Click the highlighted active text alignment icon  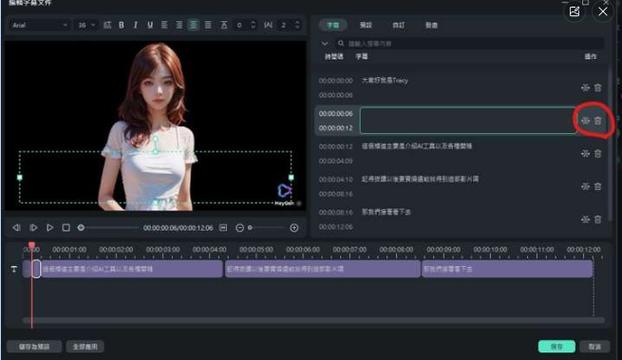point(194,25)
